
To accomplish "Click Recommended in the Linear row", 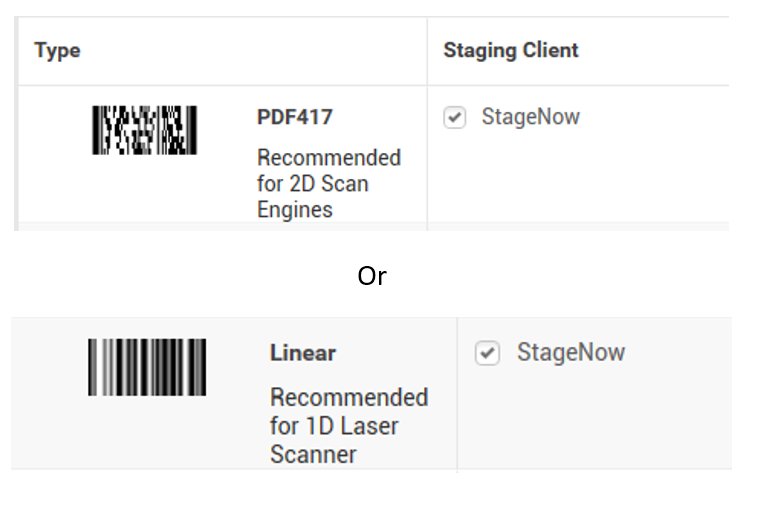I will pos(349,397).
